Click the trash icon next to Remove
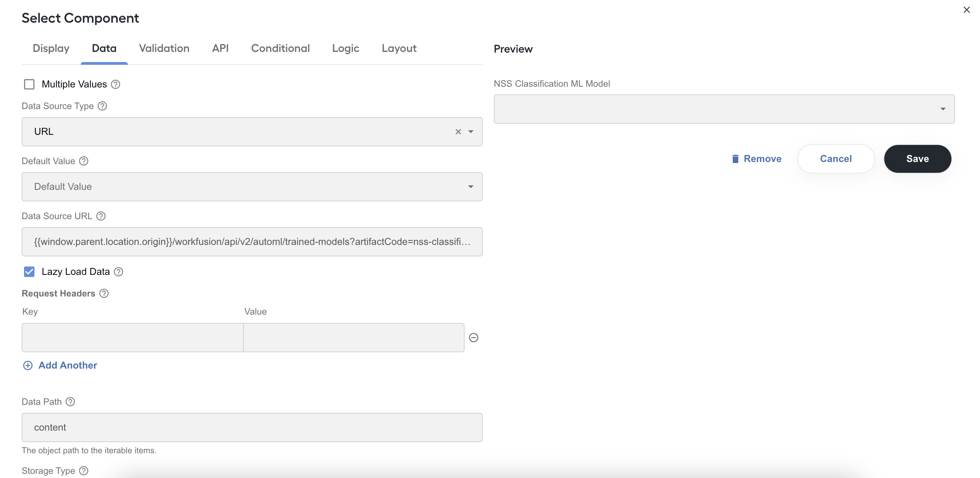The width and height of the screenshot is (980, 478). pos(736,159)
